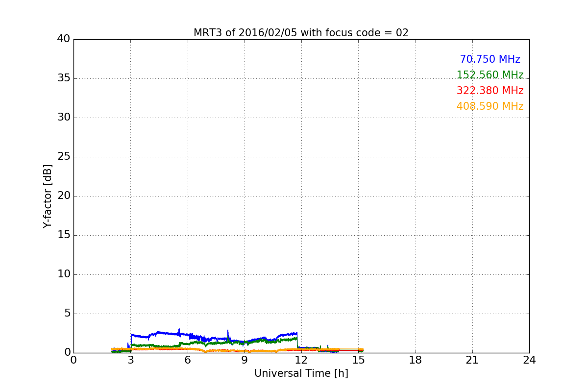Screen dimensions: 588x392
Task: Click the x-axis tick label 12
Action: coord(301,360)
